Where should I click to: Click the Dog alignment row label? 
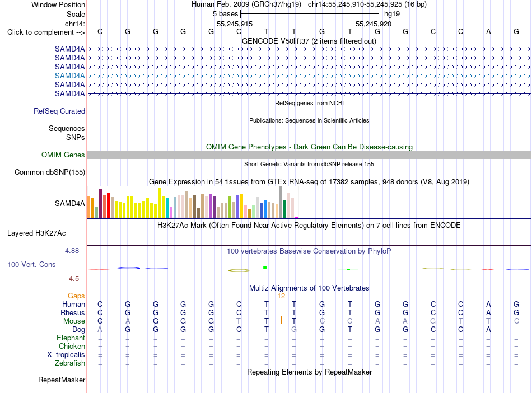tap(78, 330)
